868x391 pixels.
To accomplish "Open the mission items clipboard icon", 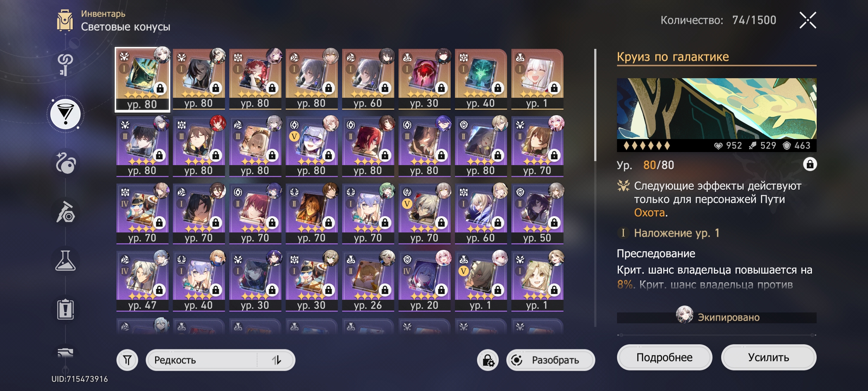I will point(65,310).
